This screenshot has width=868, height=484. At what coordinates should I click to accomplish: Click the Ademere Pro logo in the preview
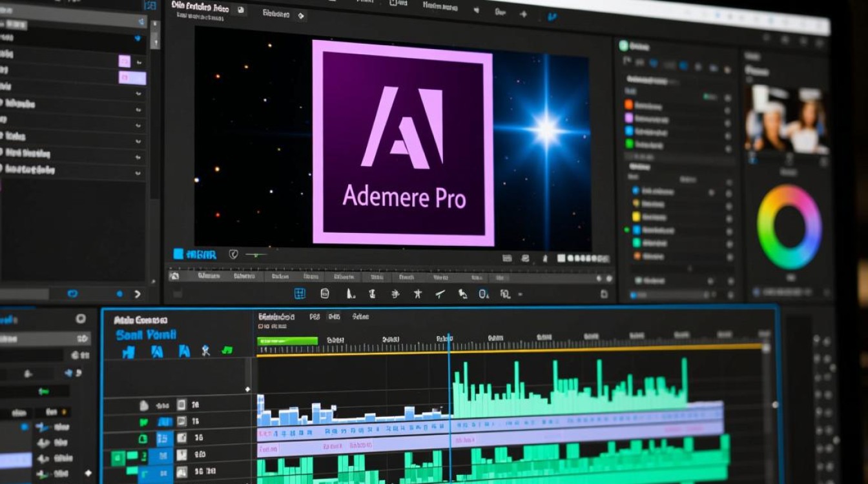(403, 143)
